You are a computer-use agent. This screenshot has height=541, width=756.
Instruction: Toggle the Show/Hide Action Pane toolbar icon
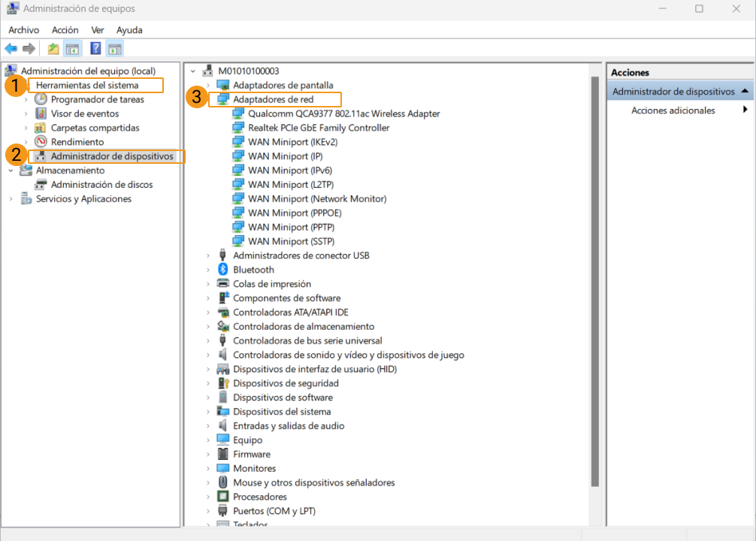pyautogui.click(x=114, y=49)
